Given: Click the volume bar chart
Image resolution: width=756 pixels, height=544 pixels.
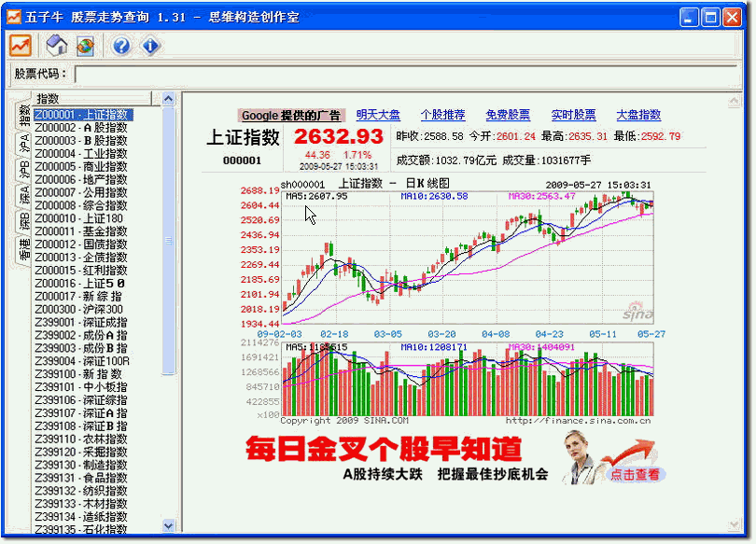Looking at the screenshot, I should pos(468,379).
